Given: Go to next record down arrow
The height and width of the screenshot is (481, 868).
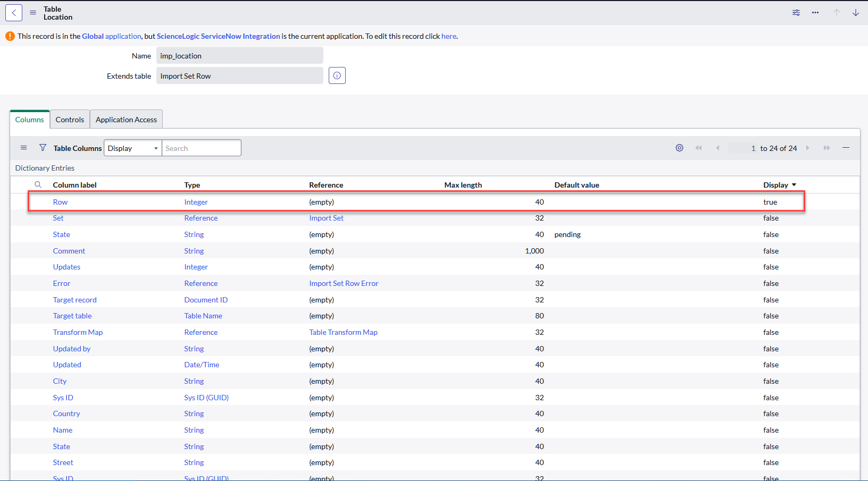Looking at the screenshot, I should (x=855, y=13).
